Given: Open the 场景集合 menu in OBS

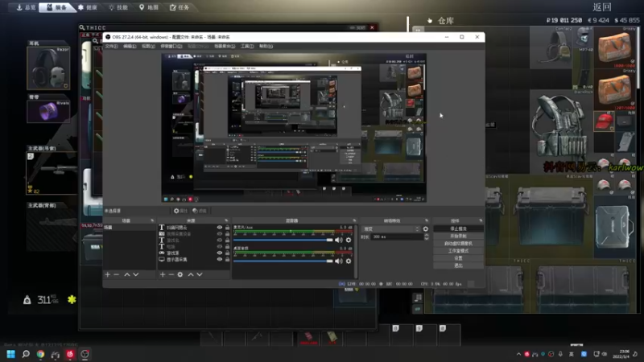Looking at the screenshot, I should tap(225, 47).
